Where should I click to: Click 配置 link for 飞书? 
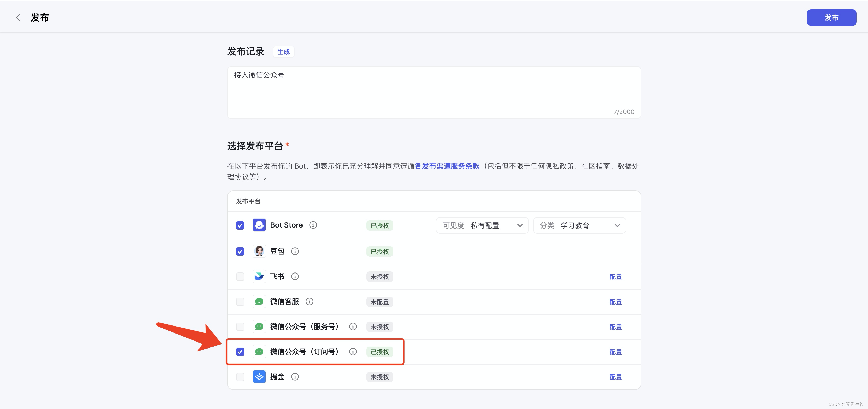click(615, 277)
